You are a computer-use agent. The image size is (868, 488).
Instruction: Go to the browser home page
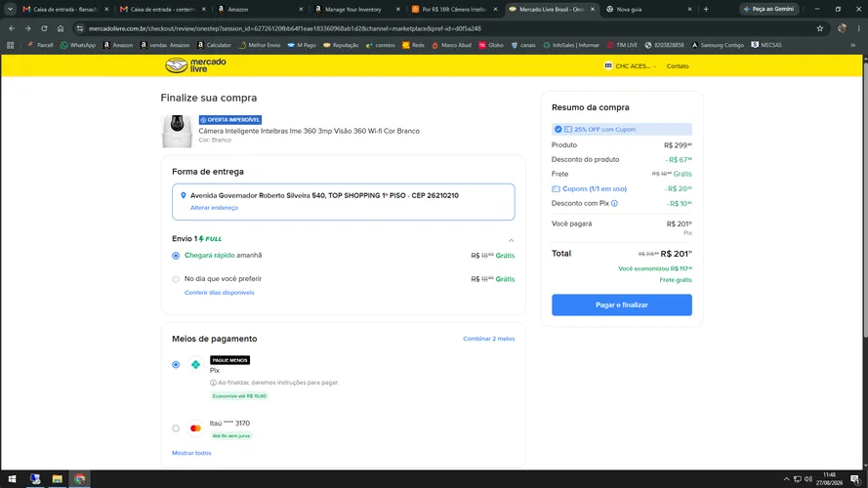(61, 28)
